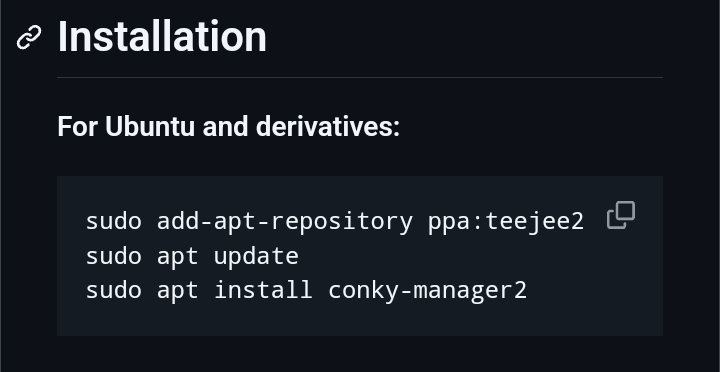Click the Installation heading text

(162, 37)
